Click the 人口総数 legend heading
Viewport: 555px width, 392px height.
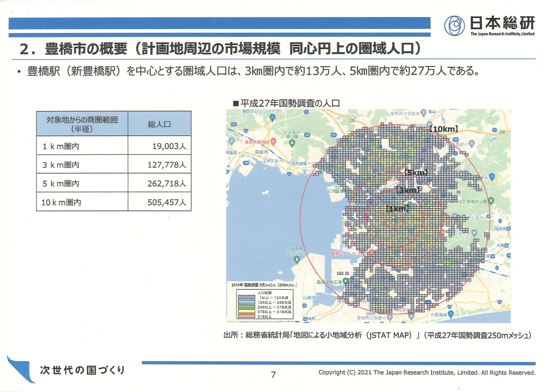(265, 293)
